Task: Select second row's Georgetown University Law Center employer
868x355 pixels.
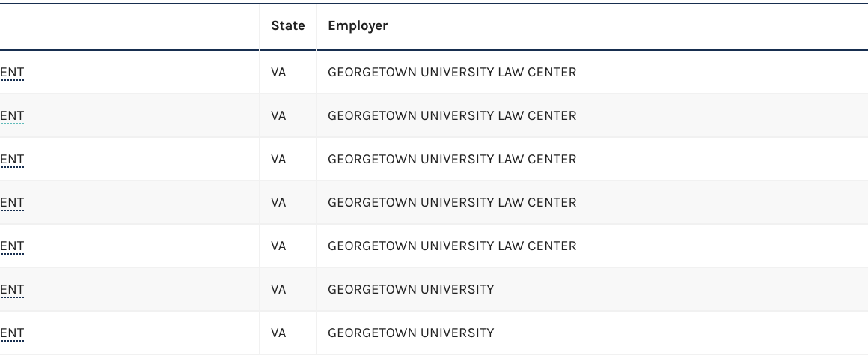Action: [452, 116]
